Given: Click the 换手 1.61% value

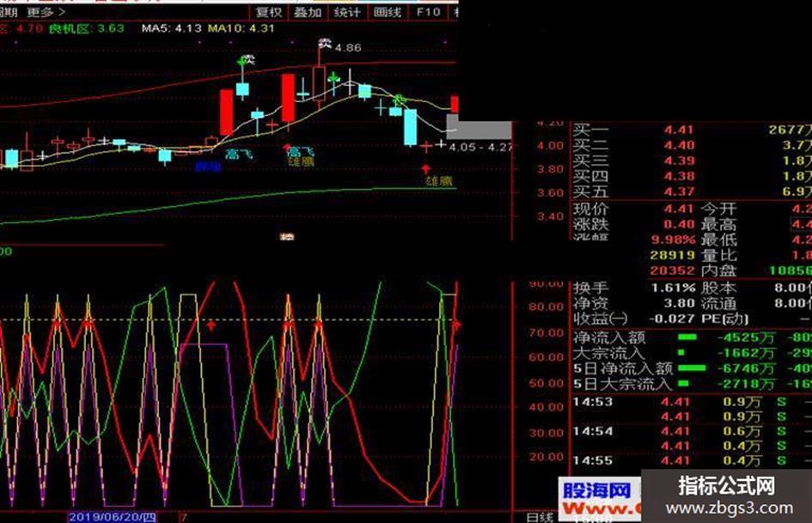Looking at the screenshot, I should coord(673,288).
